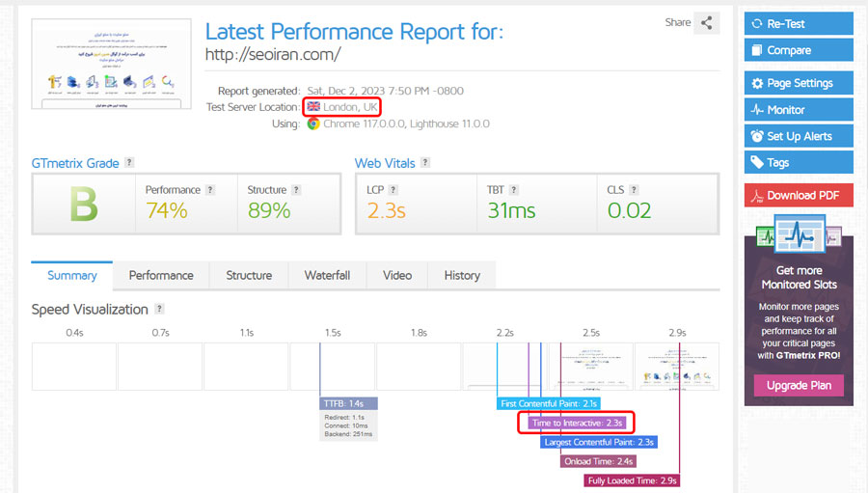Click the 2.3s LCP value
The image size is (868, 493).
387,210
